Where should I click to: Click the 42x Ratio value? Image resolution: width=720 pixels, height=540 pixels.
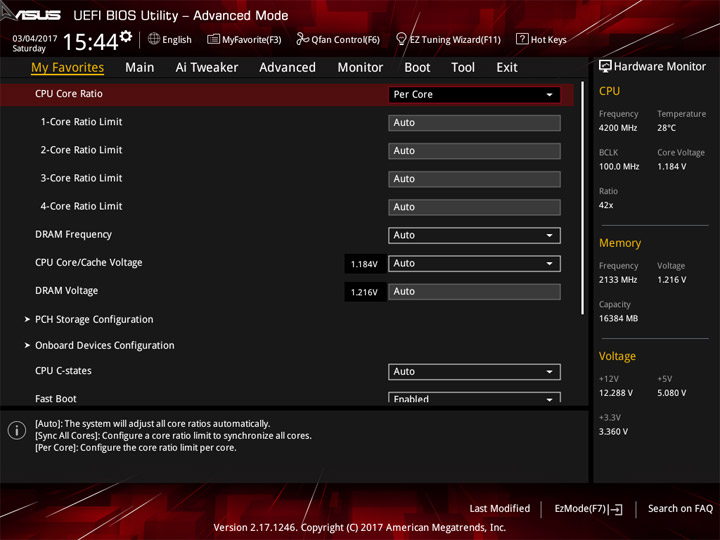click(x=606, y=205)
